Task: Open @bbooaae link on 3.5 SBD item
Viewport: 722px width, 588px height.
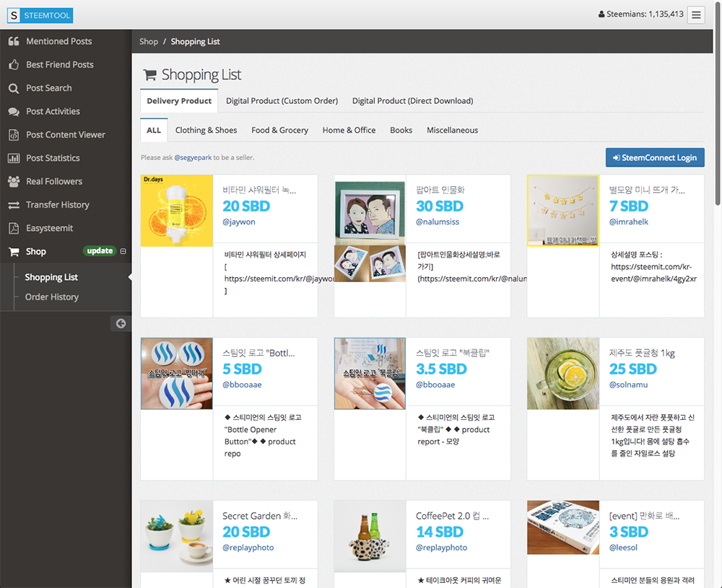Action: (x=435, y=385)
